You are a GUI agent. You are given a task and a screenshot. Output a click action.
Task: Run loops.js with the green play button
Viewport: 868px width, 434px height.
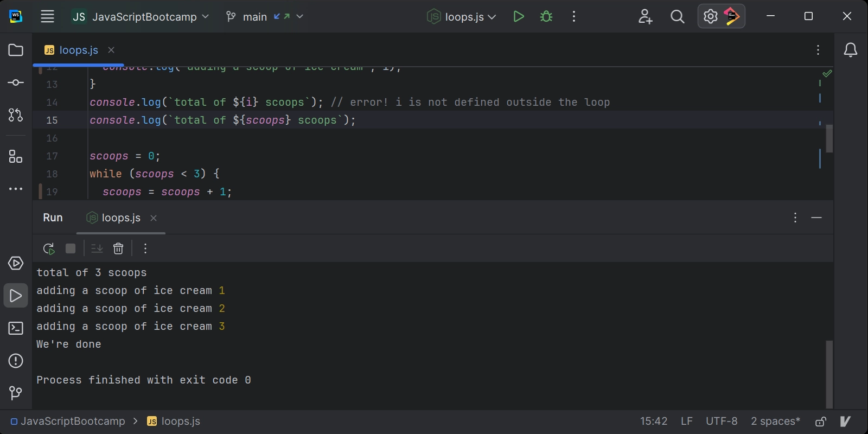click(519, 16)
